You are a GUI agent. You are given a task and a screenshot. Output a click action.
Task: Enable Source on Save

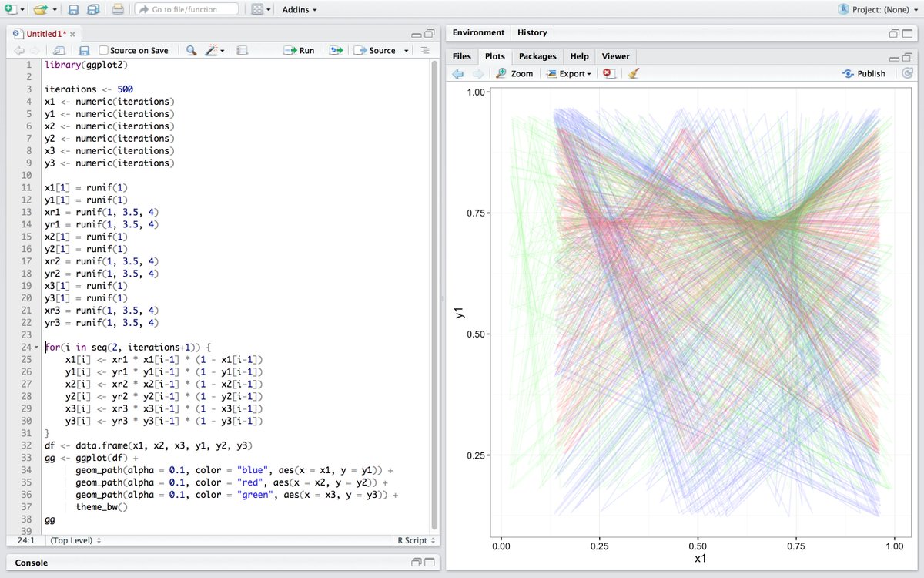[x=103, y=49]
